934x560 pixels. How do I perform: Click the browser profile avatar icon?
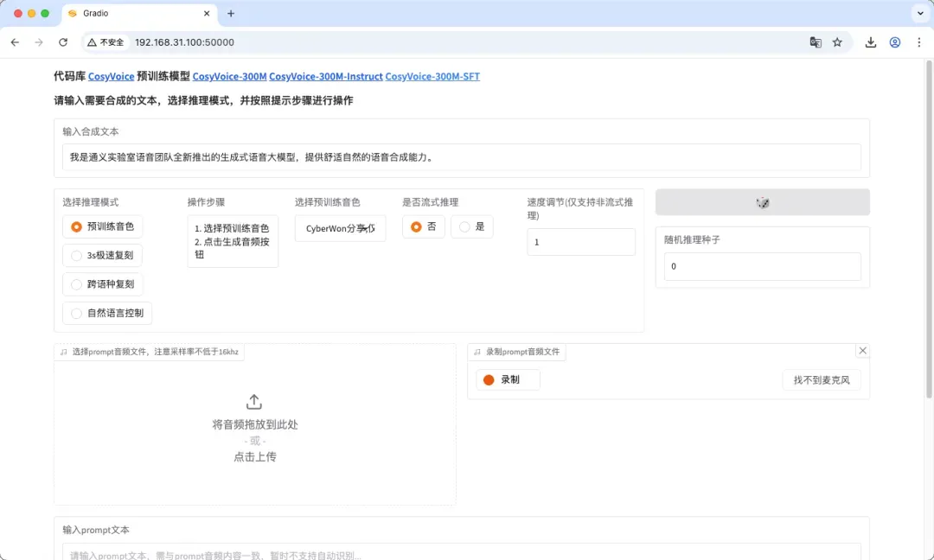click(895, 41)
